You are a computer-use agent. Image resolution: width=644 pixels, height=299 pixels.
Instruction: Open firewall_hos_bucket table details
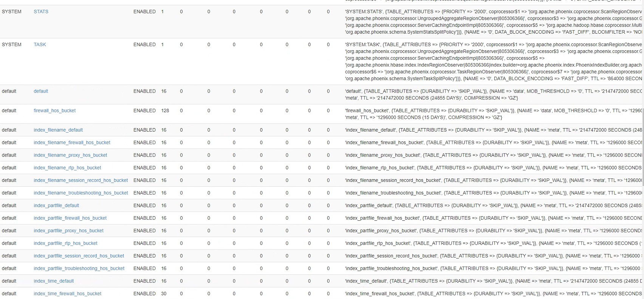pos(54,111)
